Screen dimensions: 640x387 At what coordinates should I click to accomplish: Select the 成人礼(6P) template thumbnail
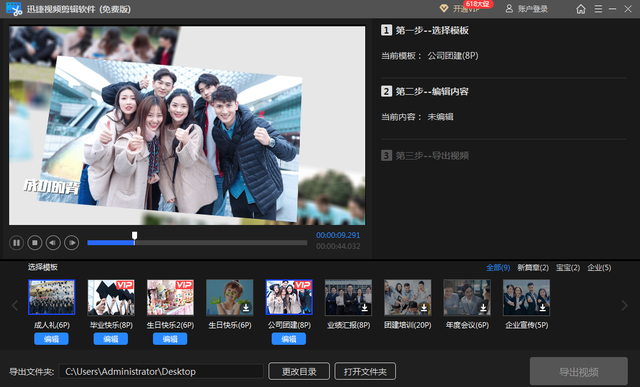click(x=51, y=297)
